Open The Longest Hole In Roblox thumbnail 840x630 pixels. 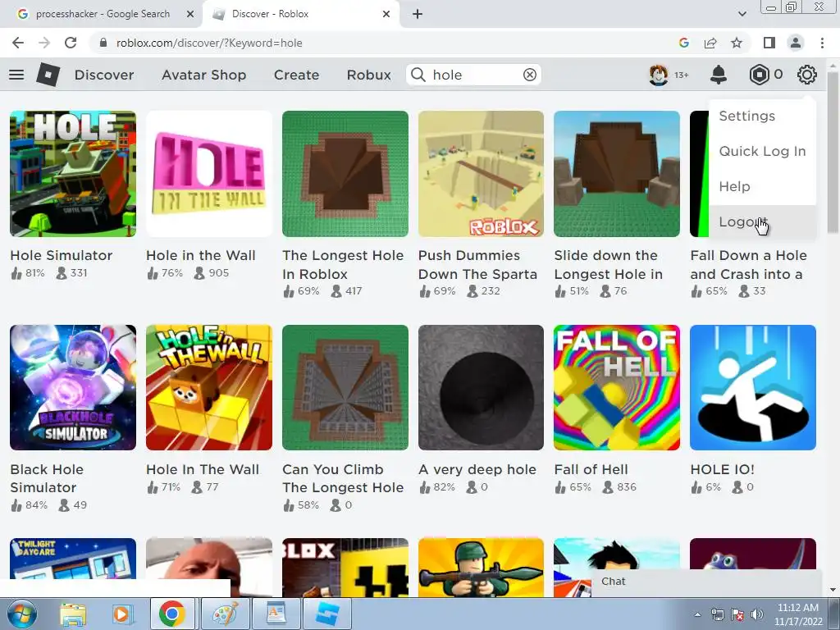345,174
